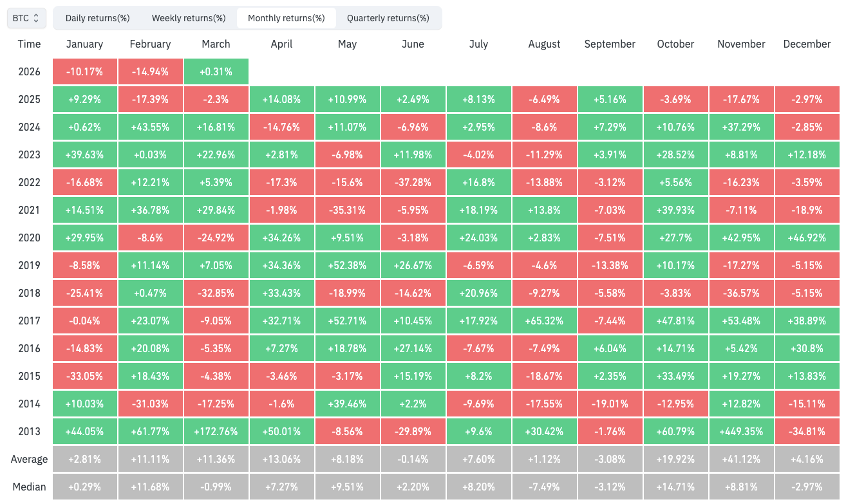The image size is (846, 504).
Task: Click the December column header
Action: [807, 44]
